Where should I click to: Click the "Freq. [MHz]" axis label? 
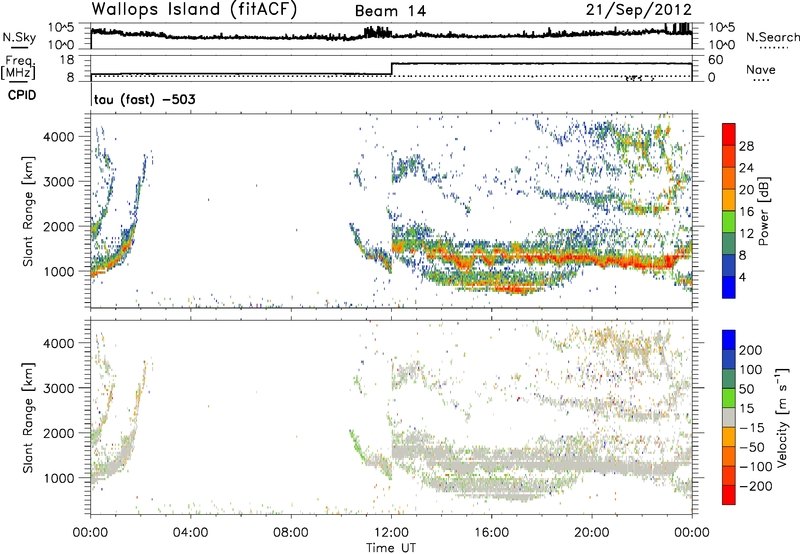[x=19, y=68]
